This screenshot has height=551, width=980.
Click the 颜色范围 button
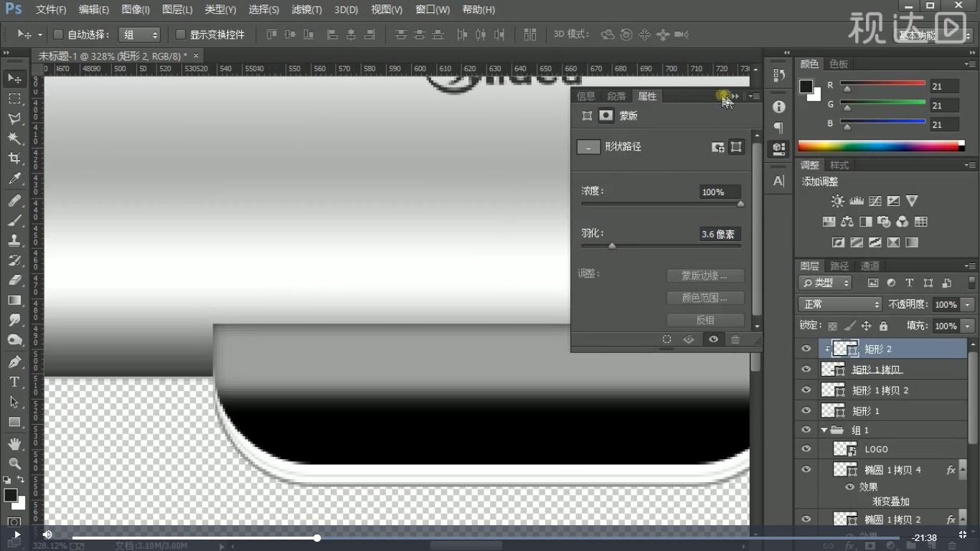705,298
